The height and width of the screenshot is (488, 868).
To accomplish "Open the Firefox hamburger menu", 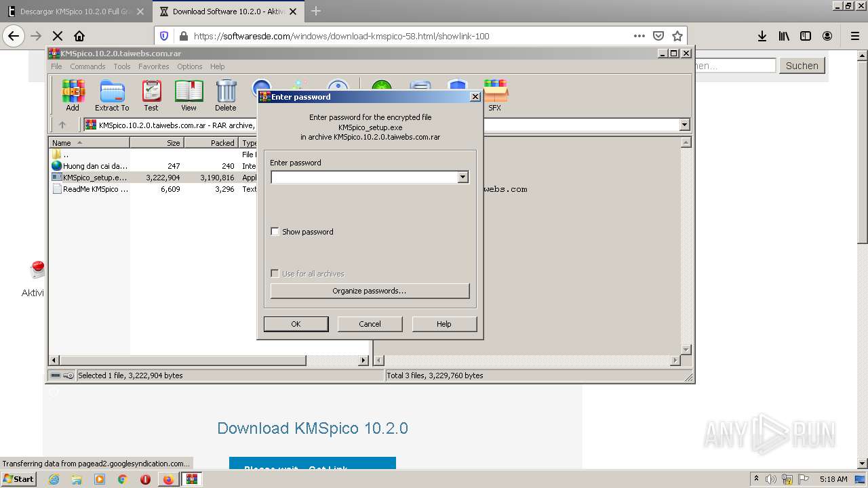I will tap(854, 36).
